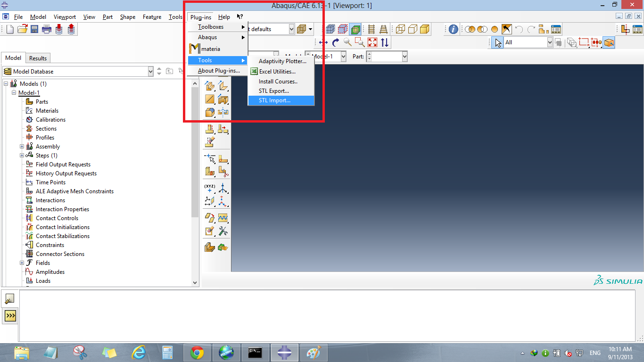Open the selection filter All dropdown
644x362 pixels.
click(x=550, y=42)
